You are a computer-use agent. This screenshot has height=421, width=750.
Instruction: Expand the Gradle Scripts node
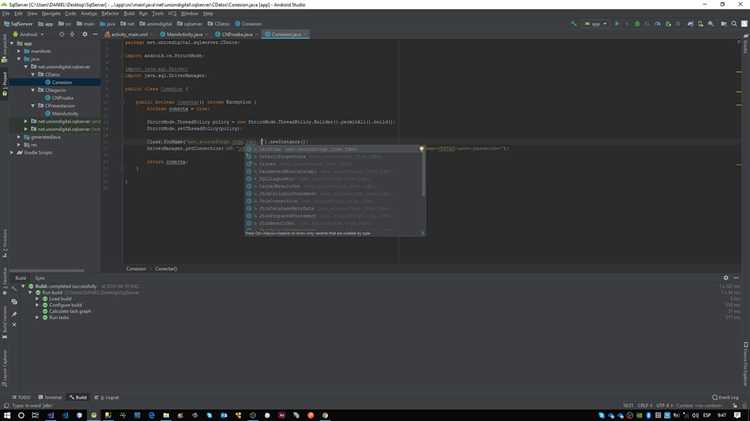(x=12, y=152)
